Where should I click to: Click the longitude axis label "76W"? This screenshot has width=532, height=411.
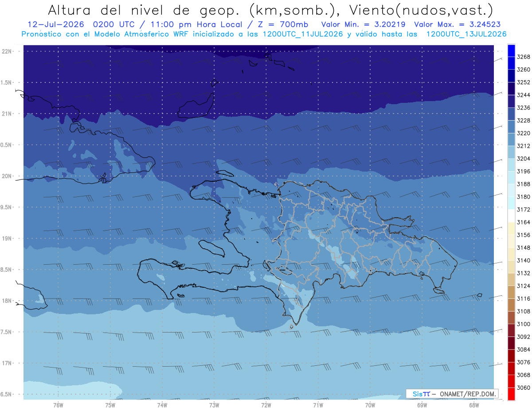point(58,406)
